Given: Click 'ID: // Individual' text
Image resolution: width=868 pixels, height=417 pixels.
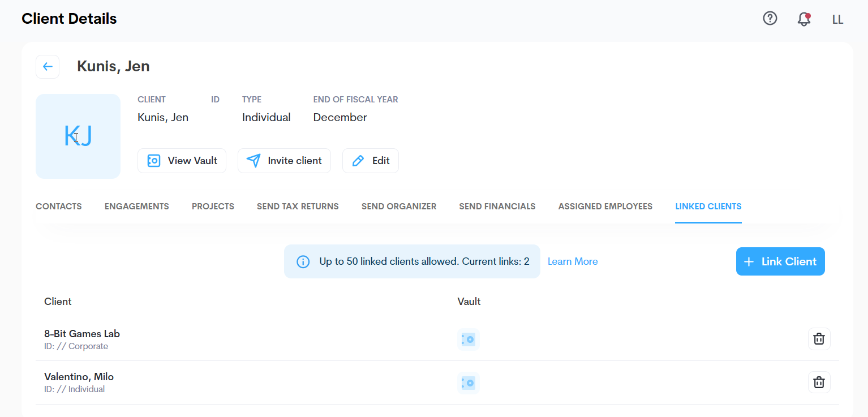Looking at the screenshot, I should tap(75, 389).
